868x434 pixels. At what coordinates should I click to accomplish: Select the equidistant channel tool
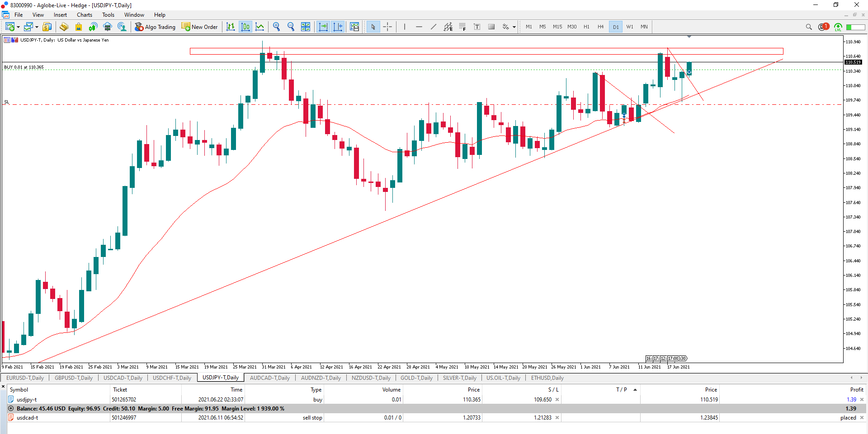[x=448, y=27]
